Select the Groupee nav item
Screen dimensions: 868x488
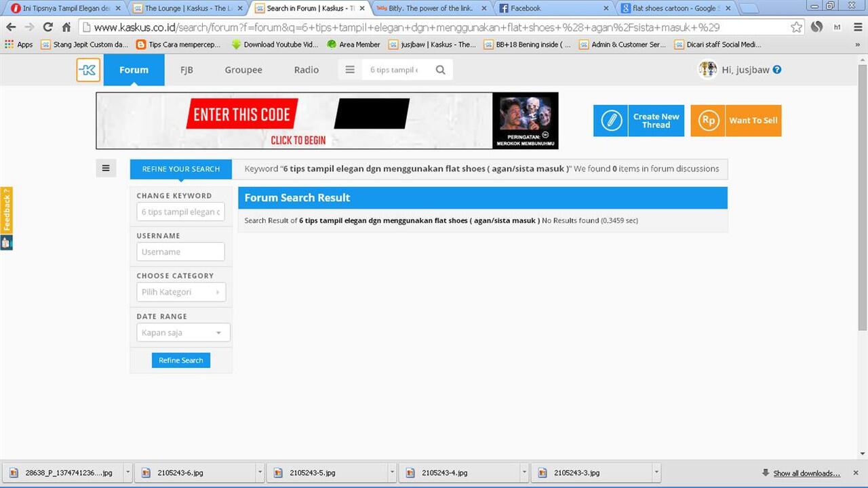click(243, 70)
